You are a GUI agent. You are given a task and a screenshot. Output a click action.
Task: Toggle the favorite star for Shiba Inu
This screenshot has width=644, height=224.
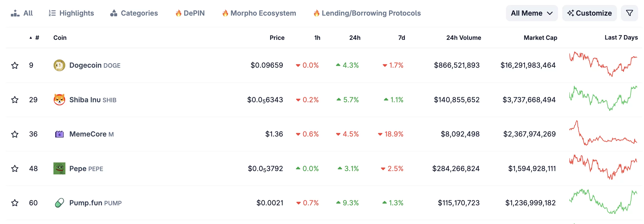coord(15,100)
